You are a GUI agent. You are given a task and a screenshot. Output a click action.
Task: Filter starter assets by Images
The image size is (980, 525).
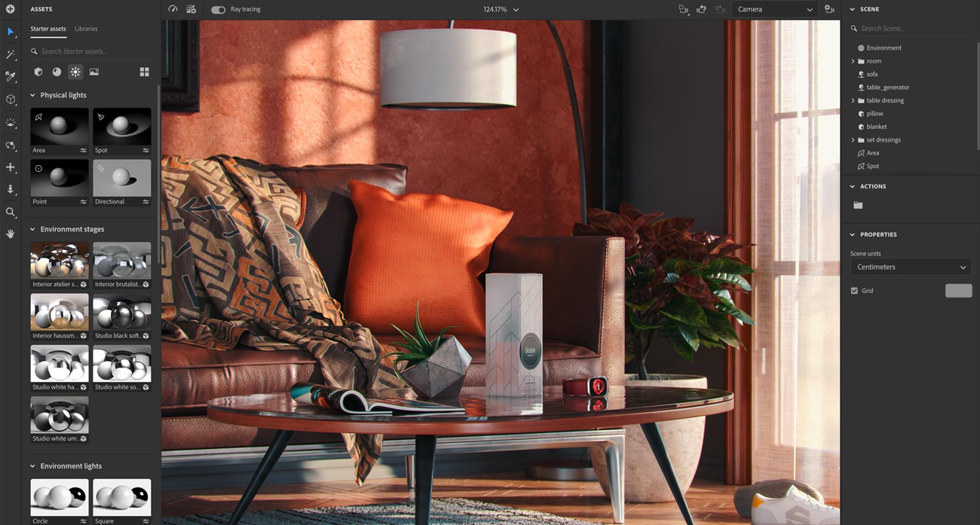94,72
